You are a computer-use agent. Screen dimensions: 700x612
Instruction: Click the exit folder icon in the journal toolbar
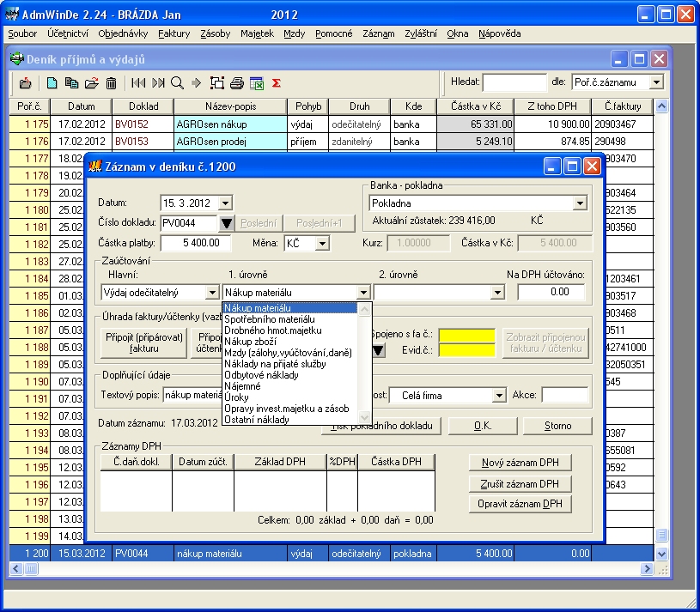point(26,83)
